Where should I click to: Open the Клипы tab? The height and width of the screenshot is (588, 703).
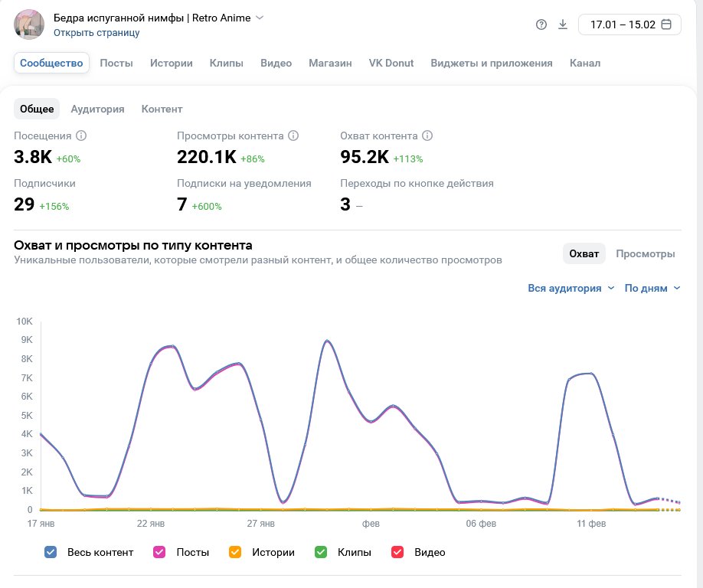pyautogui.click(x=226, y=63)
